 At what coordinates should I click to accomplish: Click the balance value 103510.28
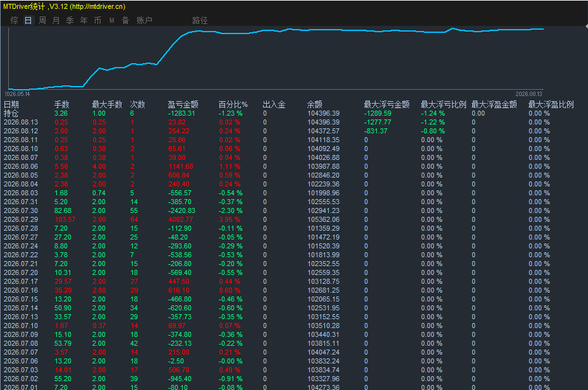click(324, 326)
